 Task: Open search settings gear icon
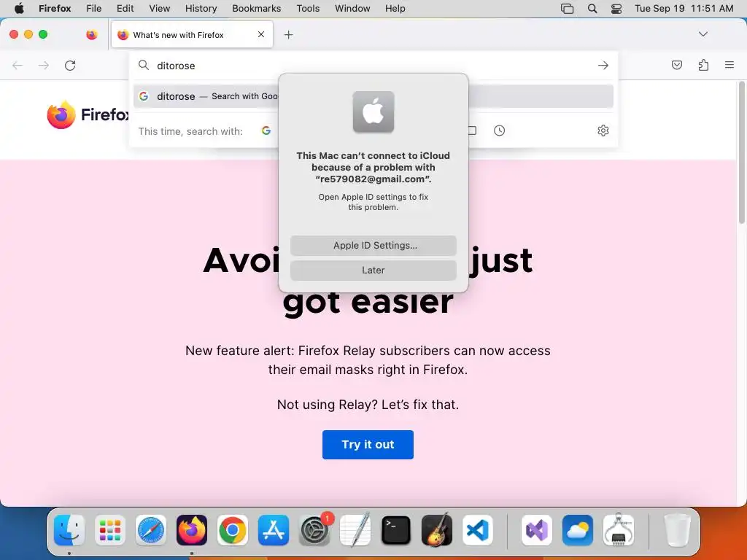pos(603,131)
